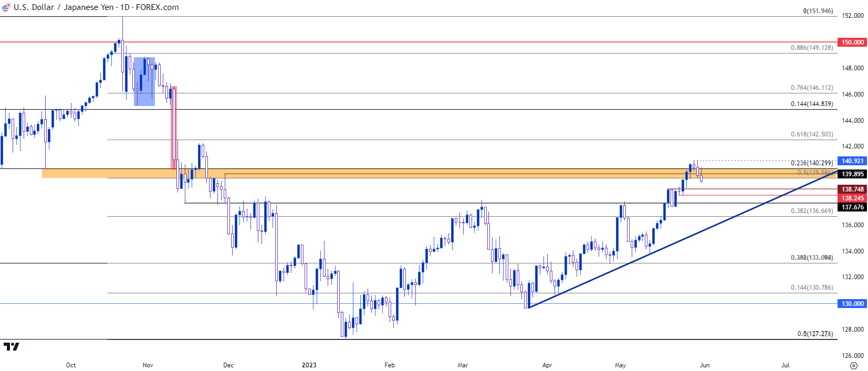This screenshot has width=868, height=371.
Task: Click the 132.000 price axis value
Action: (853, 277)
